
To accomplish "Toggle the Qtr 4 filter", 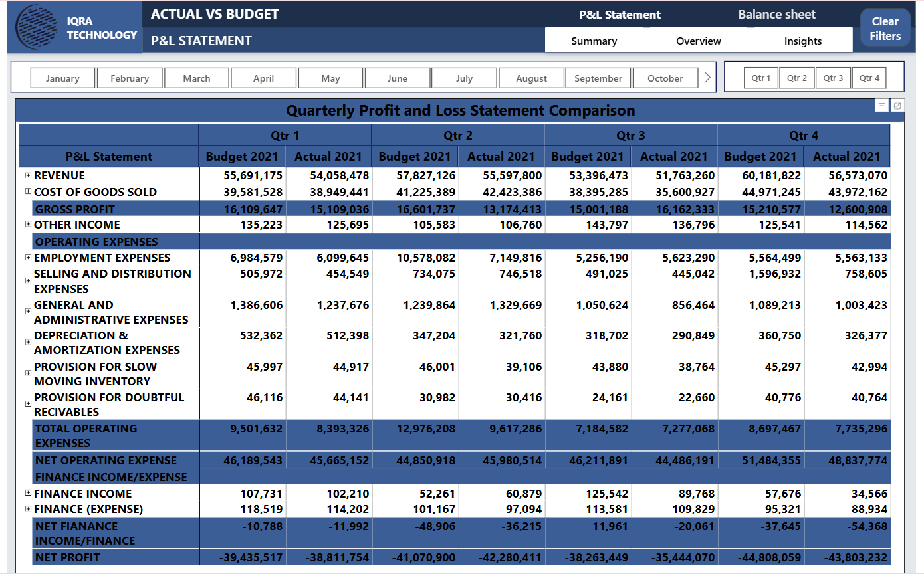I will 869,77.
